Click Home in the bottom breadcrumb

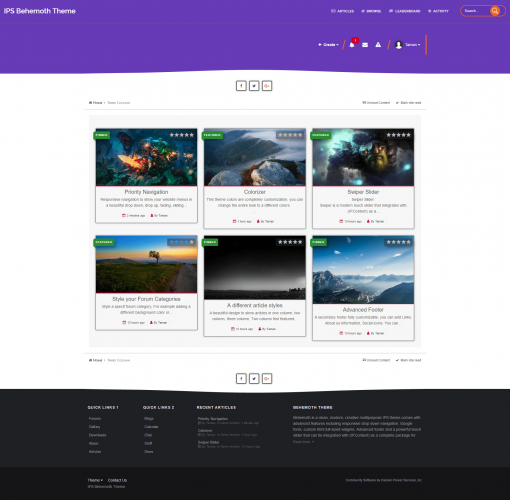pyautogui.click(x=96, y=360)
